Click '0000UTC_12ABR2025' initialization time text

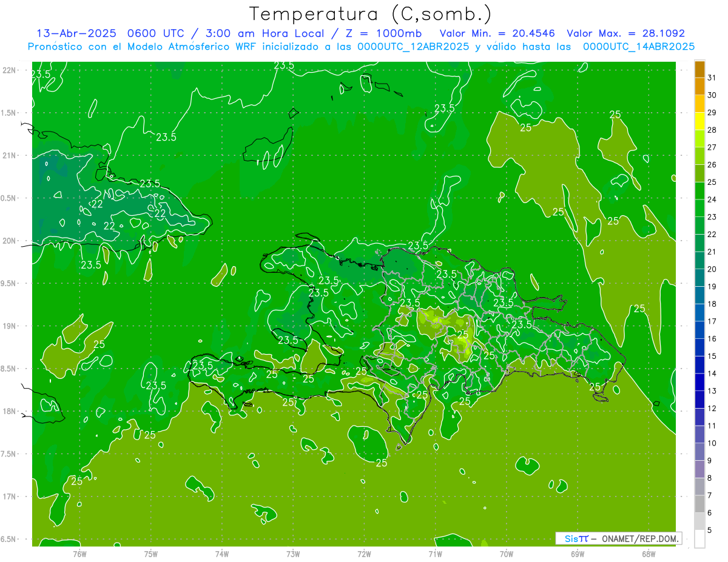(413, 46)
